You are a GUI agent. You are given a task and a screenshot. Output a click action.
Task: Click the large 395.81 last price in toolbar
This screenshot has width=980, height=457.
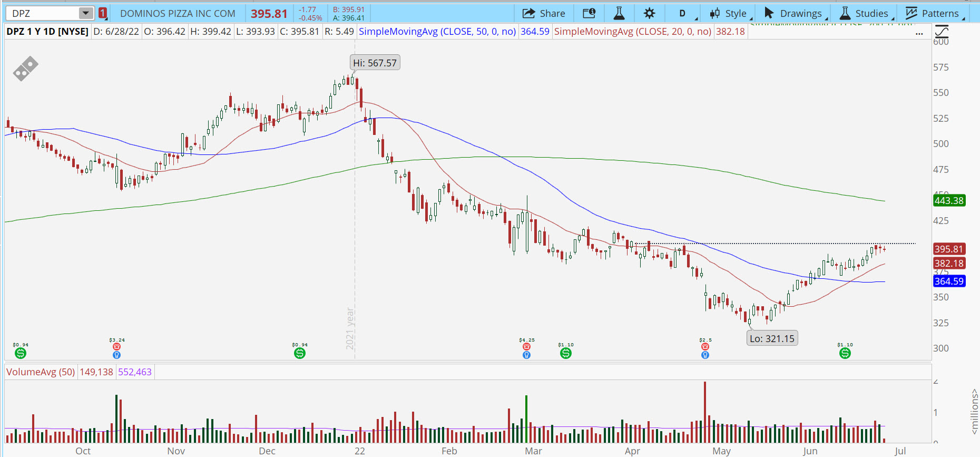click(x=269, y=14)
